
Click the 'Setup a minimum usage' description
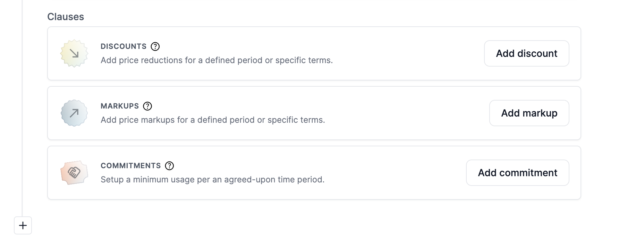click(212, 180)
